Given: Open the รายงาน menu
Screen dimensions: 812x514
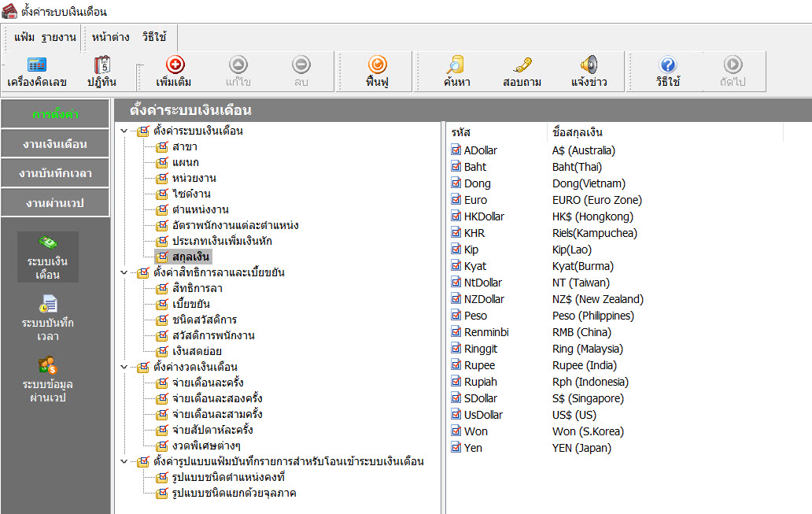Looking at the screenshot, I should [58, 37].
